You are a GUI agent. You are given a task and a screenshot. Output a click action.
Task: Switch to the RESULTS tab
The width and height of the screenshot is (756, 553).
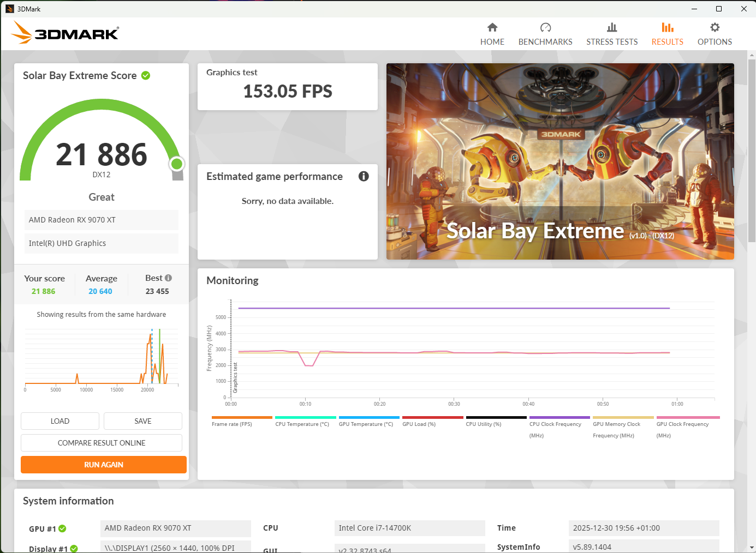click(x=667, y=33)
